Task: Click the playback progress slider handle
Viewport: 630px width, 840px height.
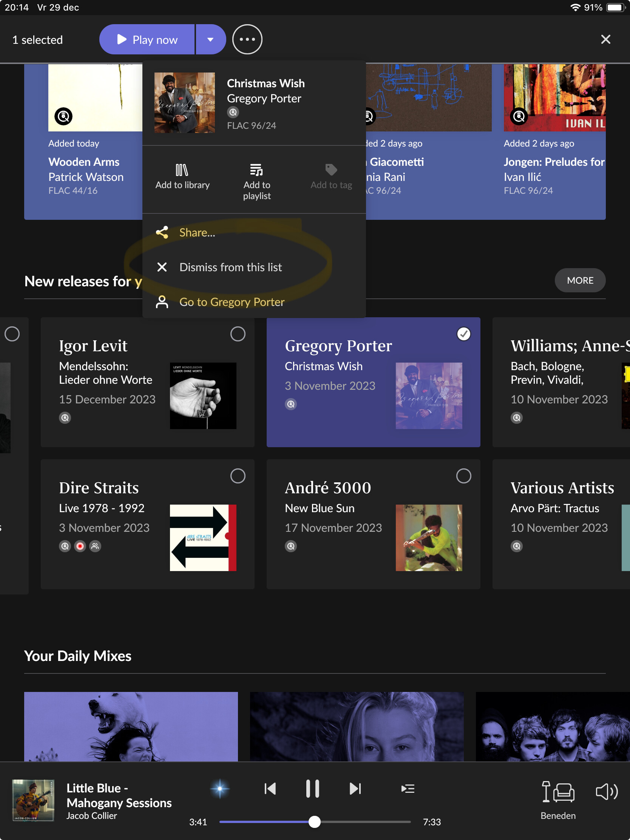Action: click(314, 822)
